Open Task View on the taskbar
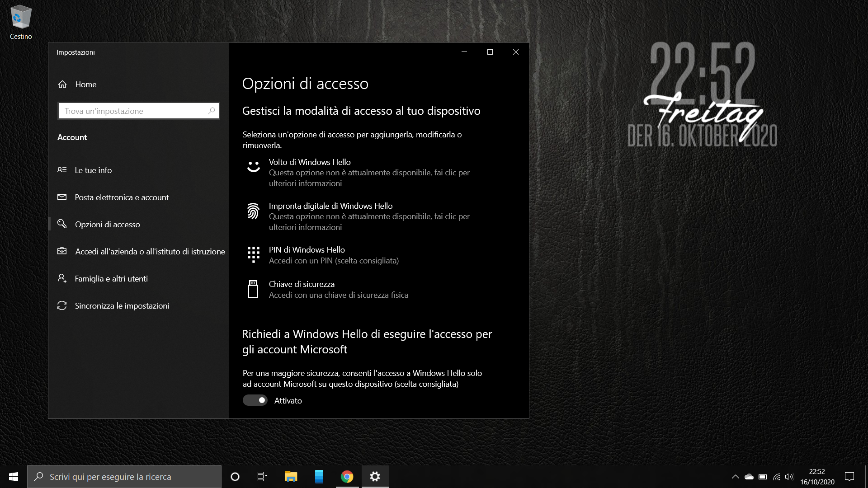868x488 pixels. click(x=262, y=477)
